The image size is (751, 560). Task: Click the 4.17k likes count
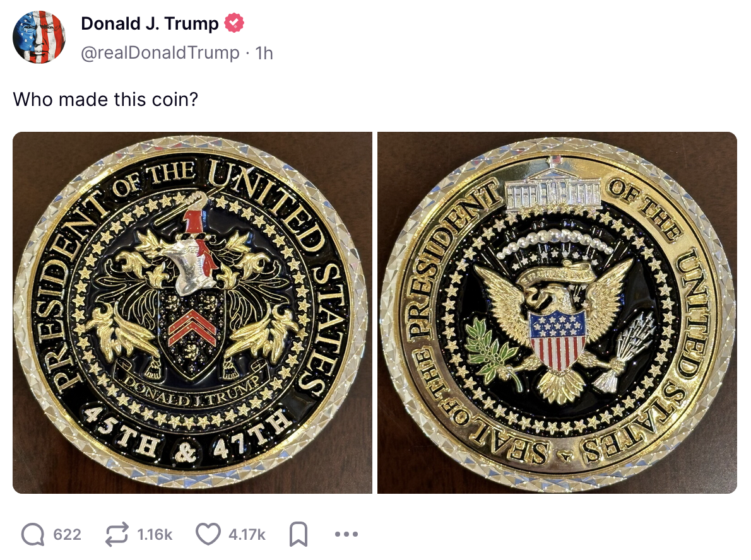coord(247,534)
